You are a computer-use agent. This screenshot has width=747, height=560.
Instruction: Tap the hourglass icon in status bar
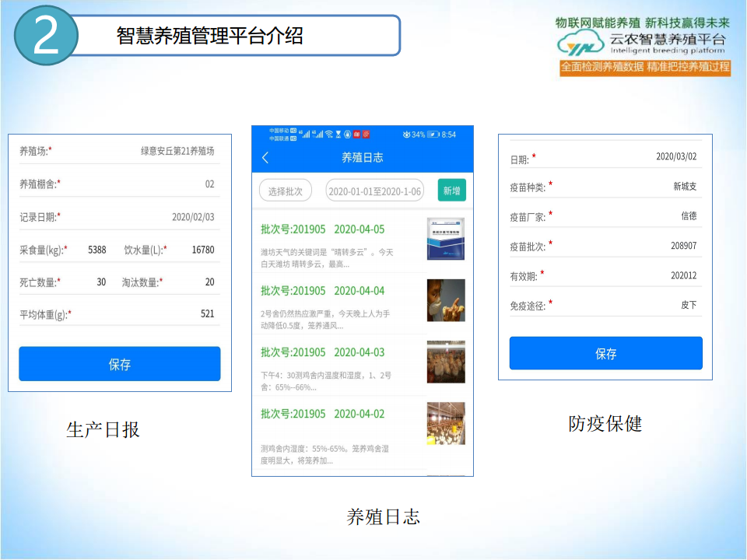338,135
